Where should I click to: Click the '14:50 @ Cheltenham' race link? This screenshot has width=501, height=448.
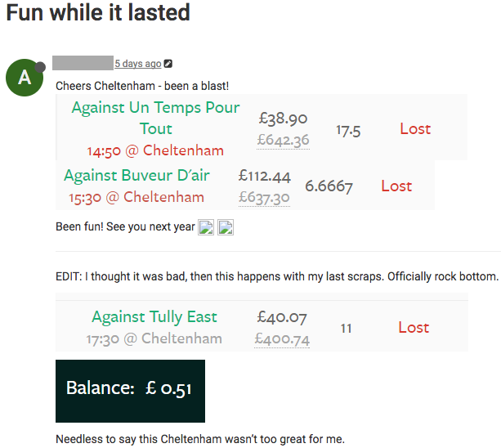[155, 150]
